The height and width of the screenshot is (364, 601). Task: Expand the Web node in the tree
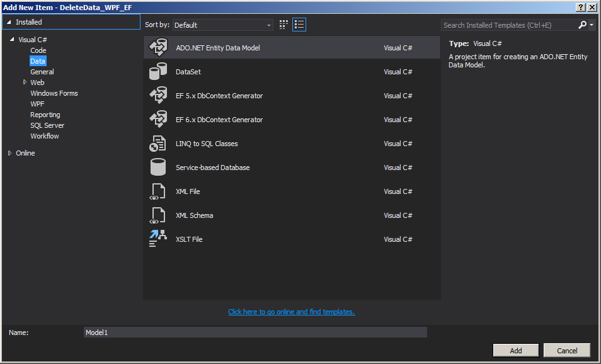pyautogui.click(x=25, y=82)
